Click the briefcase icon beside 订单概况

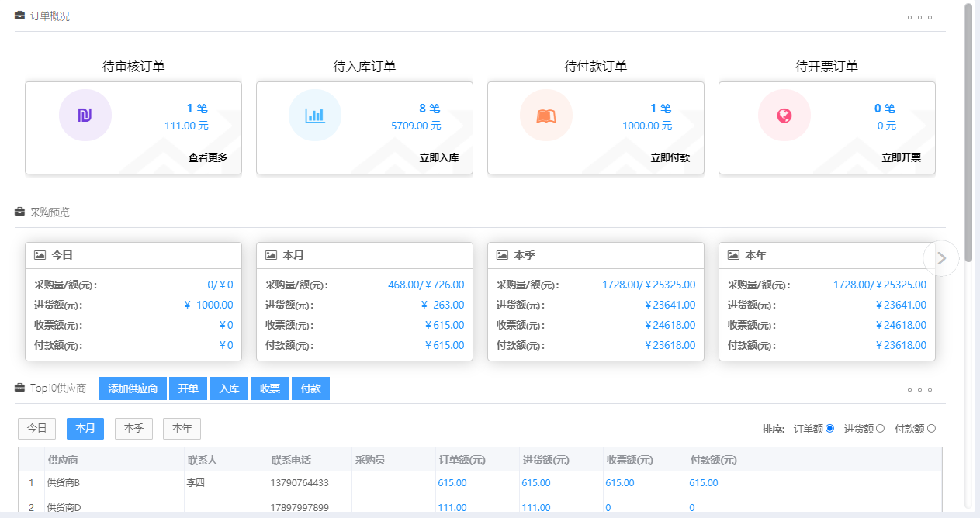[x=20, y=16]
